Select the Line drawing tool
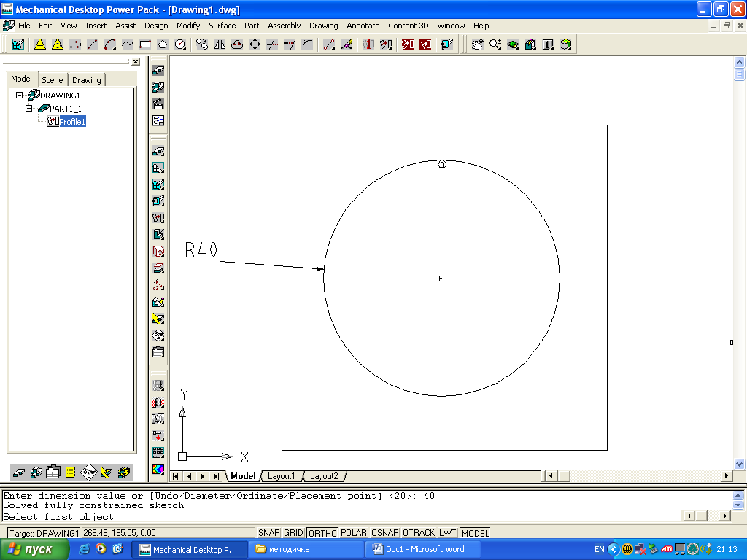This screenshot has width=747, height=560. click(x=93, y=44)
